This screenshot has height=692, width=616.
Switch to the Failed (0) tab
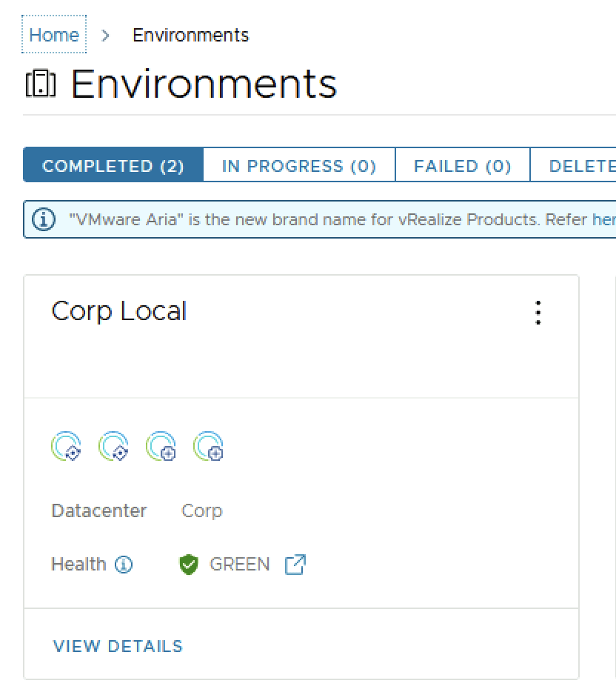463,166
